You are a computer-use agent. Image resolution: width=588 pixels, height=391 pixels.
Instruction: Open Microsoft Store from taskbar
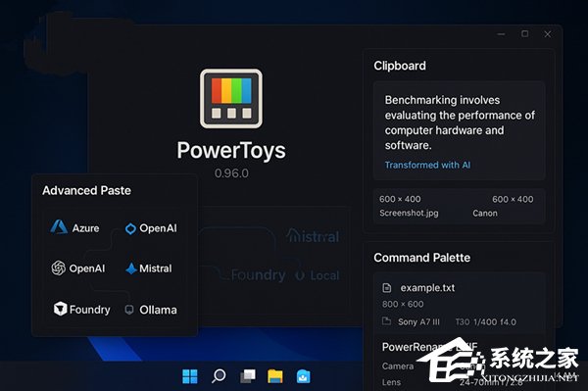pyautogui.click(x=303, y=376)
